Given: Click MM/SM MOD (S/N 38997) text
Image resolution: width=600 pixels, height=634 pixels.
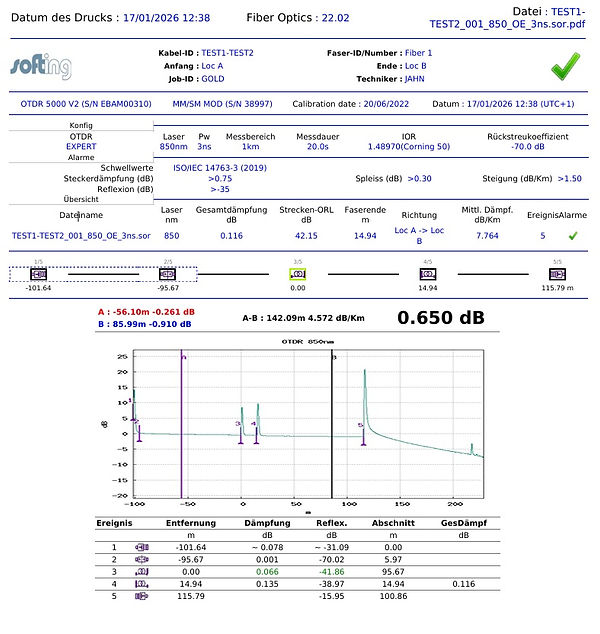Looking at the screenshot, I should pos(222,104).
